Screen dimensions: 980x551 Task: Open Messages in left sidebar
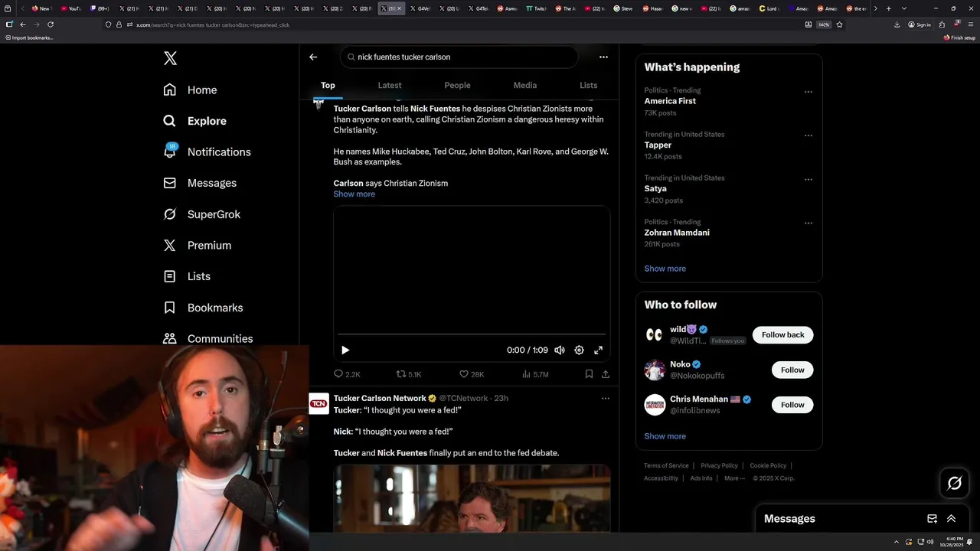[200, 183]
